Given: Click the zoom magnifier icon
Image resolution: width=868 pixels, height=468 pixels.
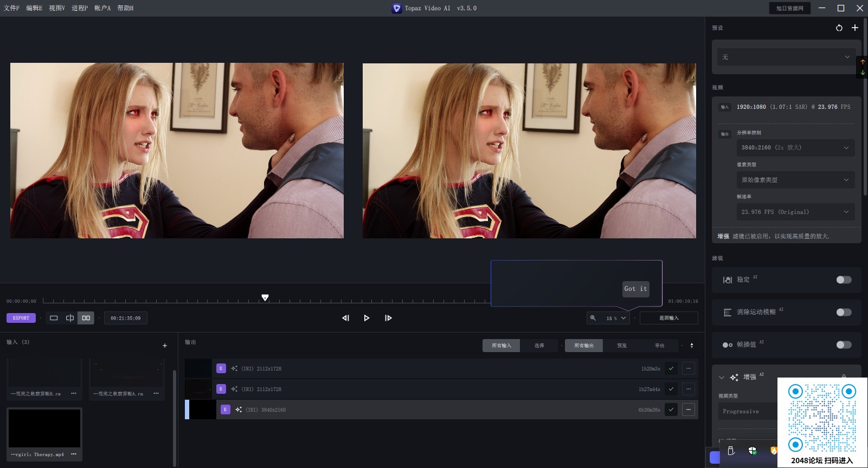Looking at the screenshot, I should (x=593, y=318).
